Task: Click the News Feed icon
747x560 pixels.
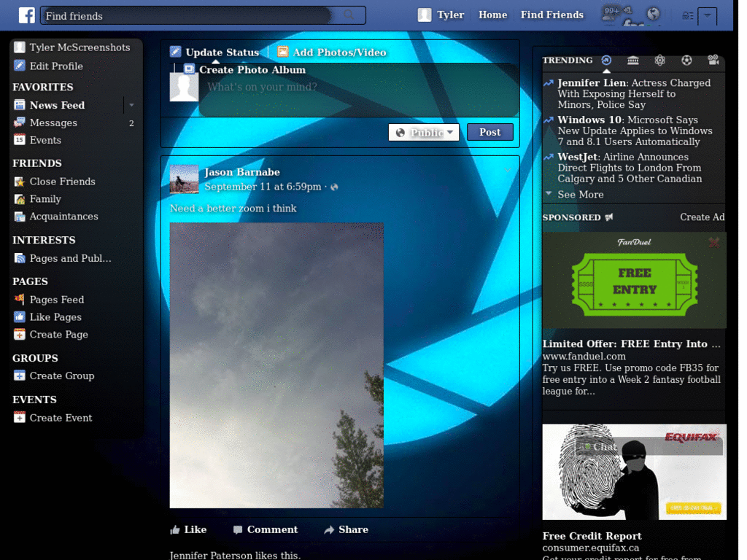Action: [19, 105]
